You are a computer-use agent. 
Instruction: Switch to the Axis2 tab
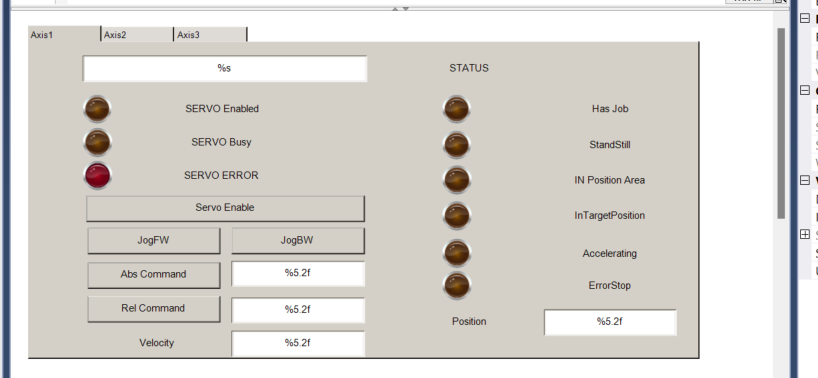click(137, 34)
